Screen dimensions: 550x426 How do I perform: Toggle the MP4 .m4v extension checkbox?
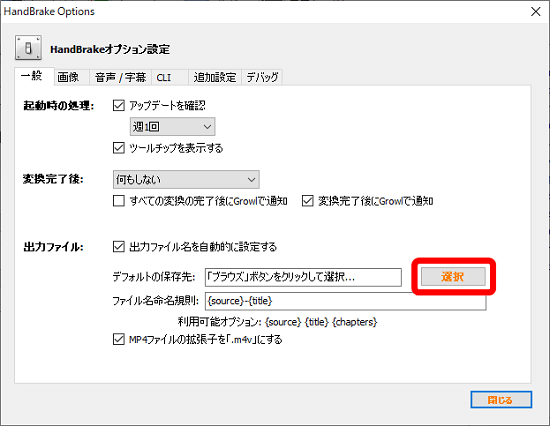pyautogui.click(x=119, y=339)
